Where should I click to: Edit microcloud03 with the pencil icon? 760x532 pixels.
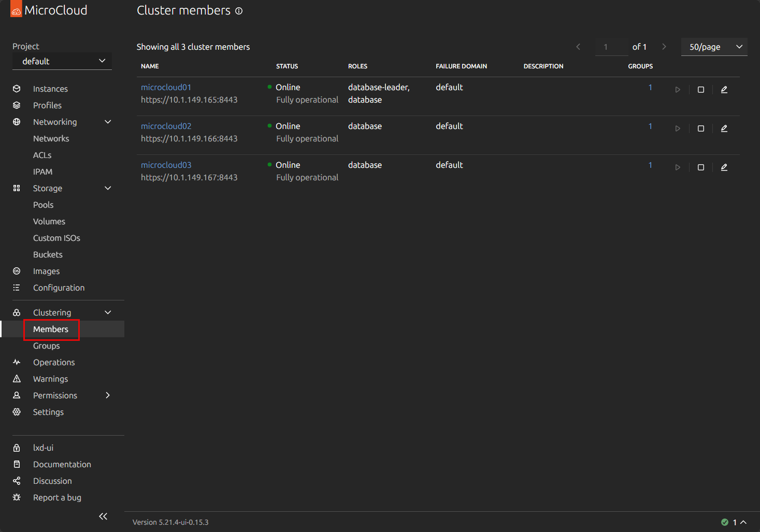click(724, 167)
